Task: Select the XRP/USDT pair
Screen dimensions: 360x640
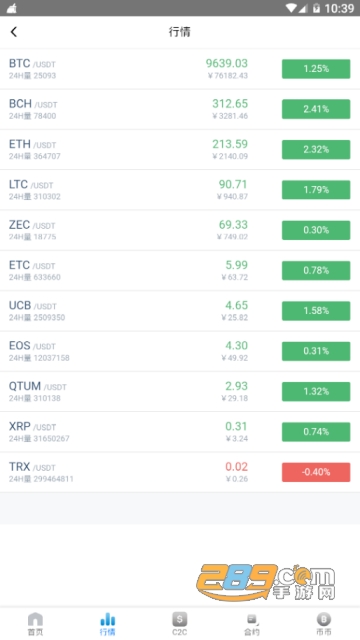Action: 180,432
